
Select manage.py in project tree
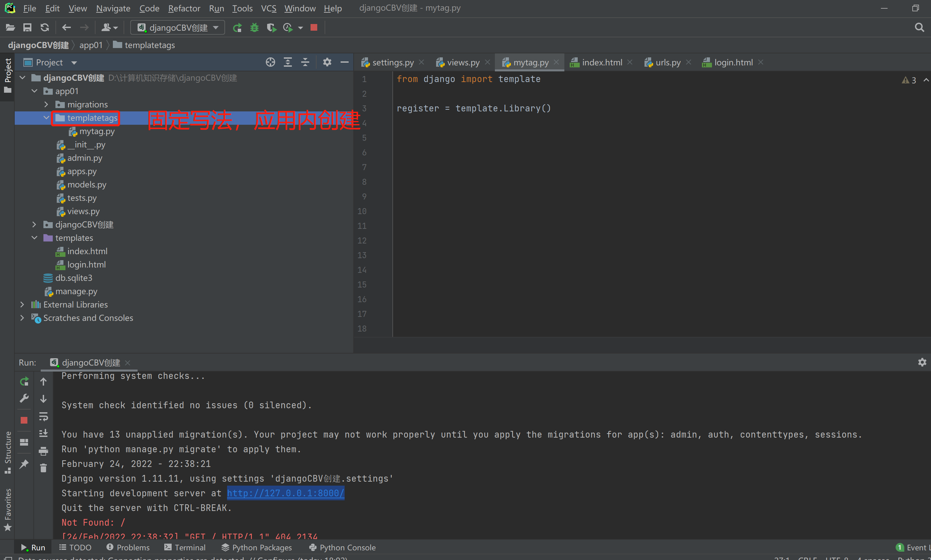click(76, 291)
